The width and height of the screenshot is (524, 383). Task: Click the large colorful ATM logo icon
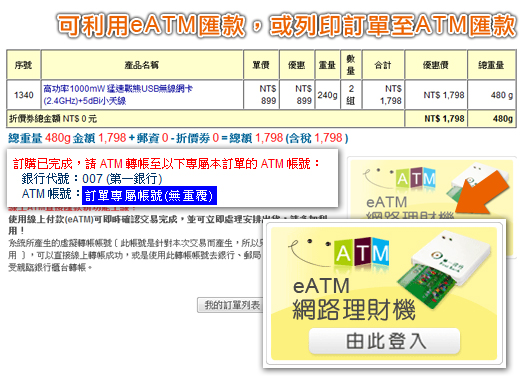click(362, 252)
